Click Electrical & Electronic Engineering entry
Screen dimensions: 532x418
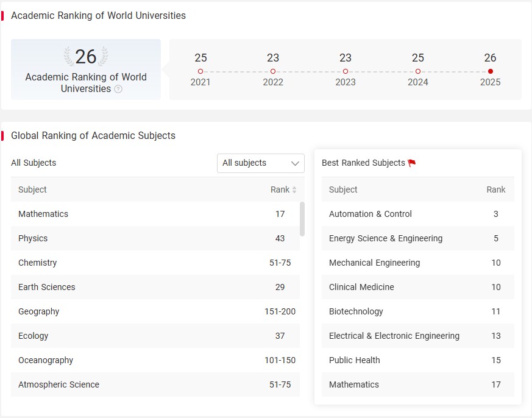coord(417,336)
